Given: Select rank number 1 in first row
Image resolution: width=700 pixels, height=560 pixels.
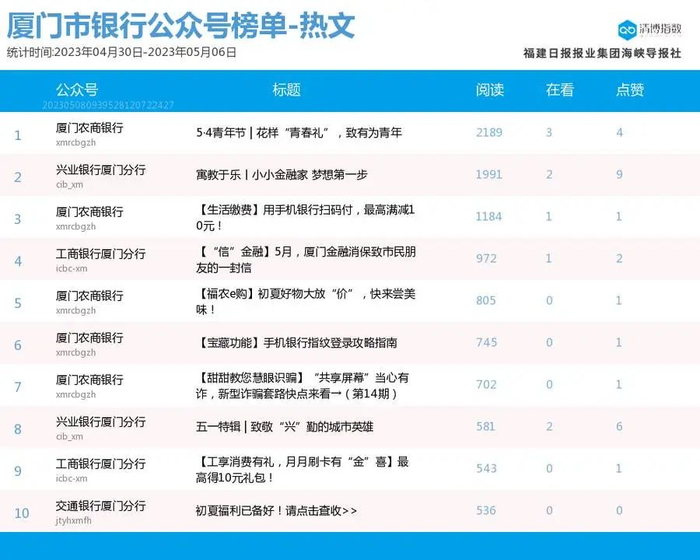Looking at the screenshot, I should pos(18,135).
